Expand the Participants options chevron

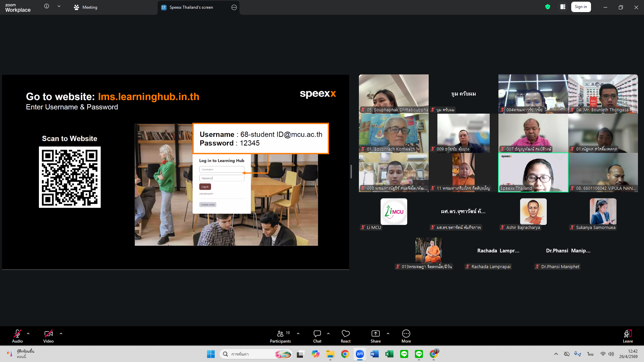298,334
